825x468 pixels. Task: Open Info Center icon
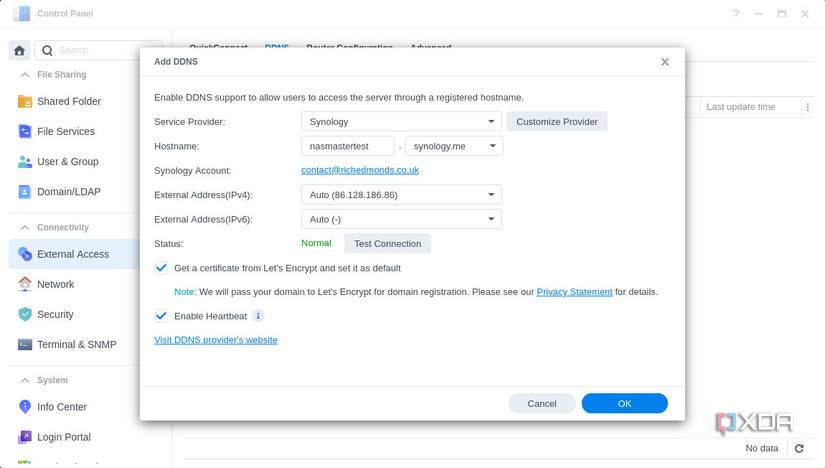point(25,406)
